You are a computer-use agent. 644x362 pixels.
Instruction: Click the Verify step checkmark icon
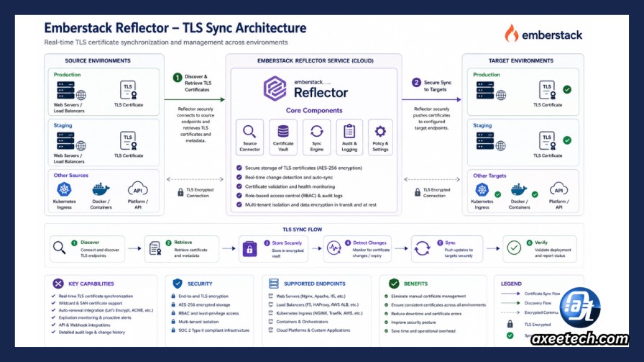pyautogui.click(x=514, y=248)
